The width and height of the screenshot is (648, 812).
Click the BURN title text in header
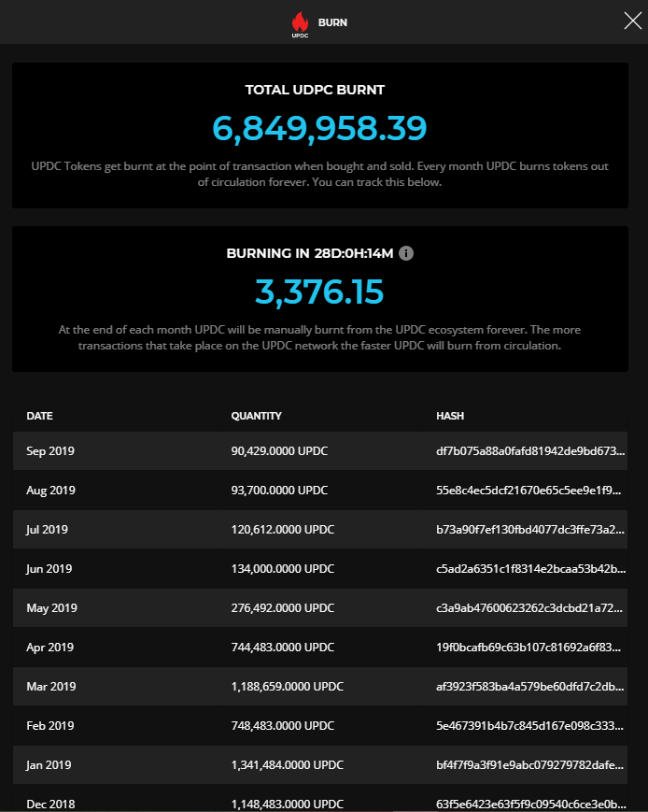click(332, 22)
